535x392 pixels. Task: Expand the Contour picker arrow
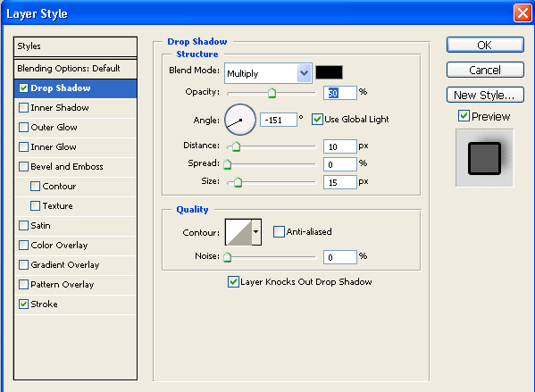(x=256, y=232)
